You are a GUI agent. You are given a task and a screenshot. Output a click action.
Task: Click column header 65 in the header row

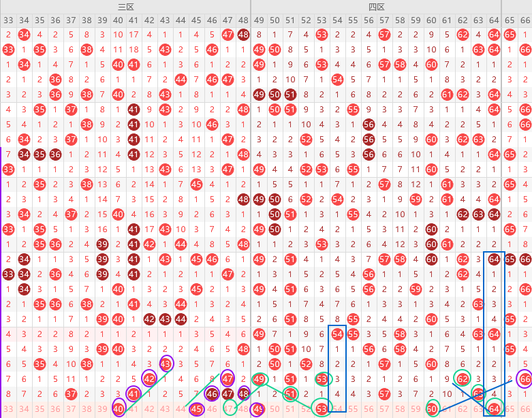point(510,20)
